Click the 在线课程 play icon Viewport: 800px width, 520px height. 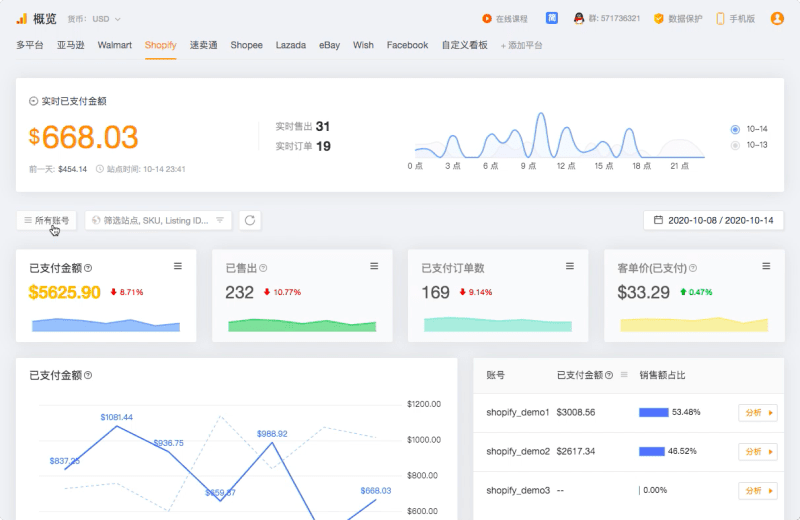[487, 18]
